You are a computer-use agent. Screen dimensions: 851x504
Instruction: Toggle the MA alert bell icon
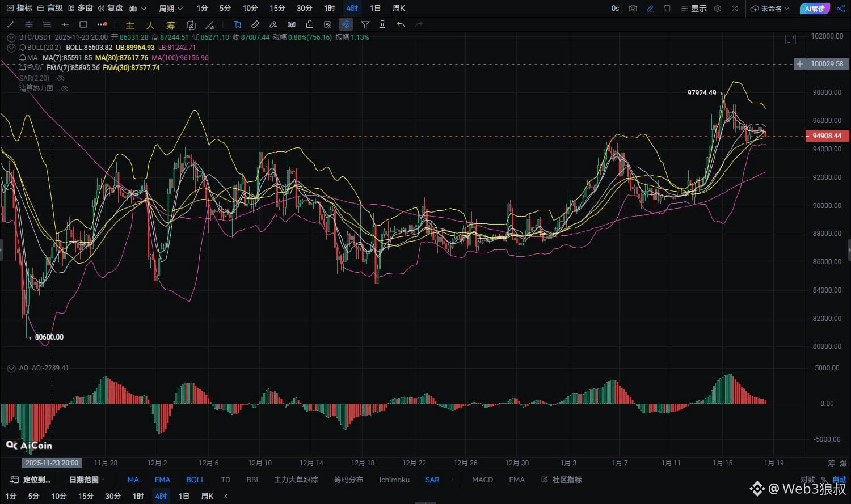tap(23, 58)
